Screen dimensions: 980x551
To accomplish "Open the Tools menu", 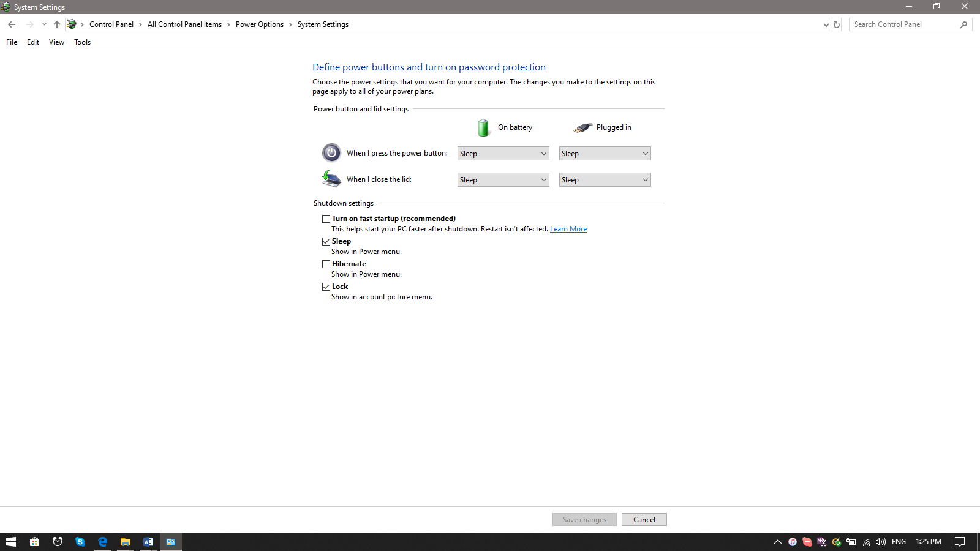I will tap(82, 42).
